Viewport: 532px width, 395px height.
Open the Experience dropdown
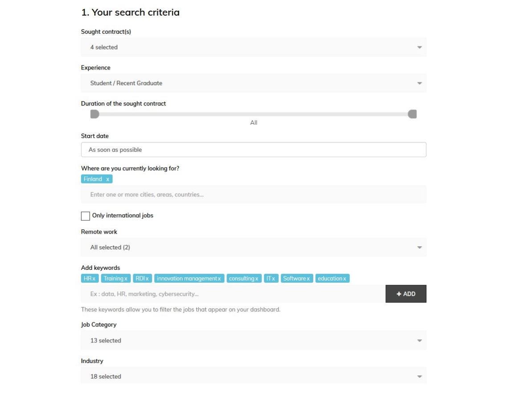click(254, 83)
